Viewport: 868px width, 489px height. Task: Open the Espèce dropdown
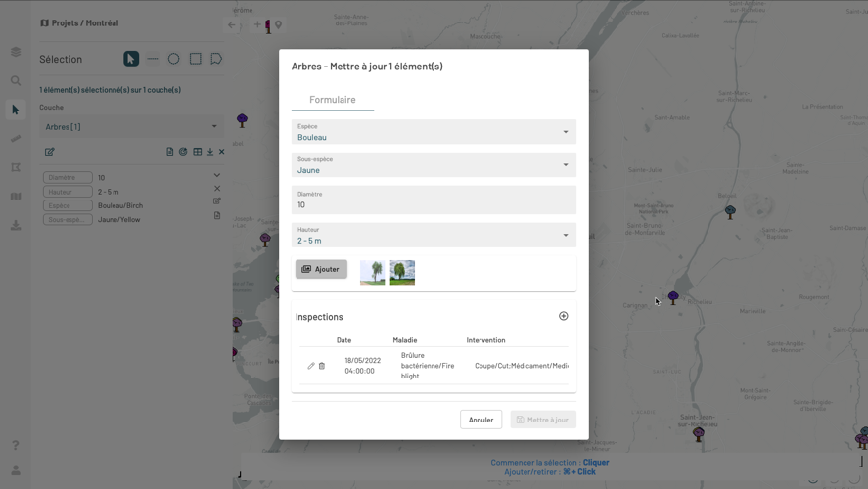tap(434, 132)
